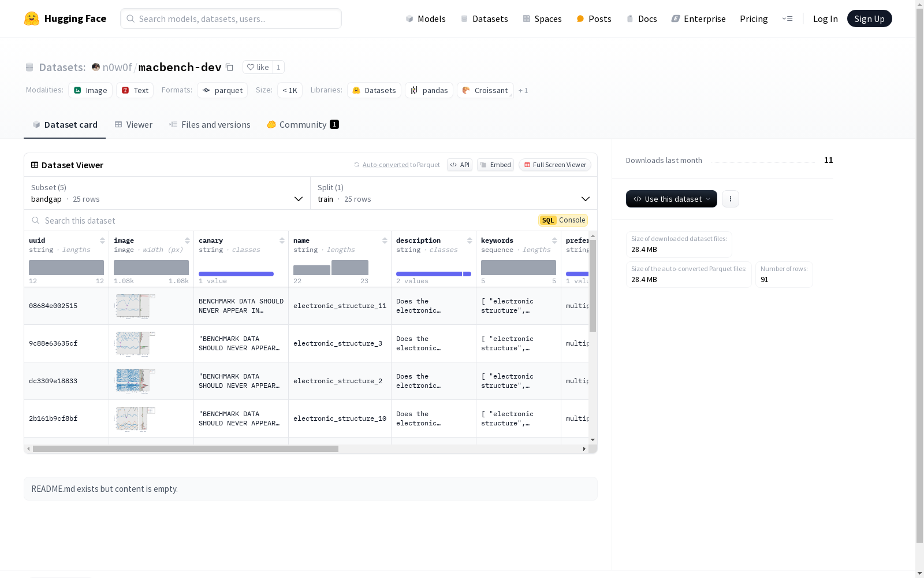
Task: Click down arrow of table vertical scrollbar
Action: tap(593, 440)
